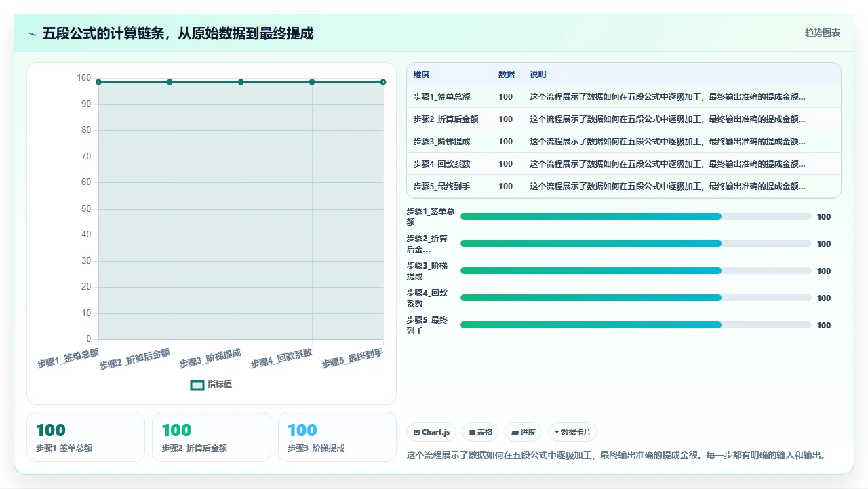The height and width of the screenshot is (489, 868).
Task: Click the 100 value beside 步骤5_最终到手 progress bar
Action: (824, 326)
